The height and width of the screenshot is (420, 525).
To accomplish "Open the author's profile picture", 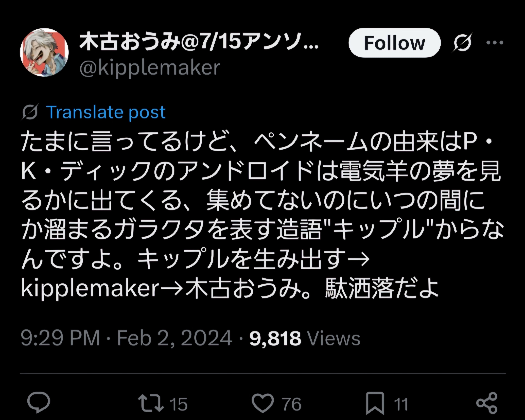I will point(44,52).
